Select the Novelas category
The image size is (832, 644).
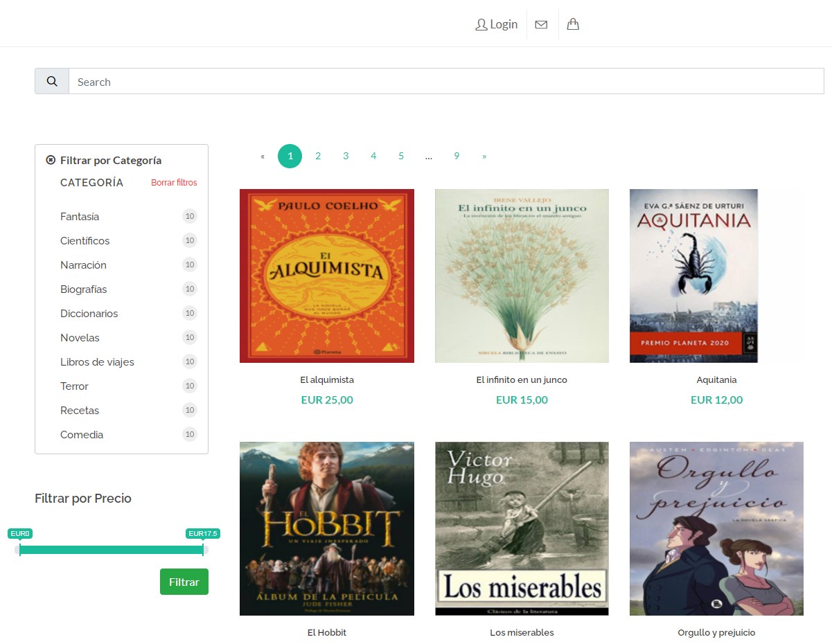pyautogui.click(x=80, y=338)
